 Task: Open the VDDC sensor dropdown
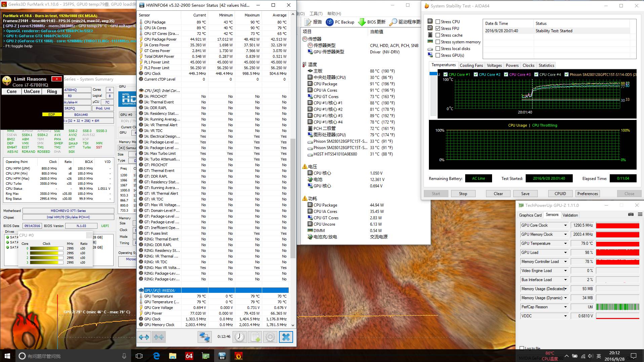pos(566,316)
